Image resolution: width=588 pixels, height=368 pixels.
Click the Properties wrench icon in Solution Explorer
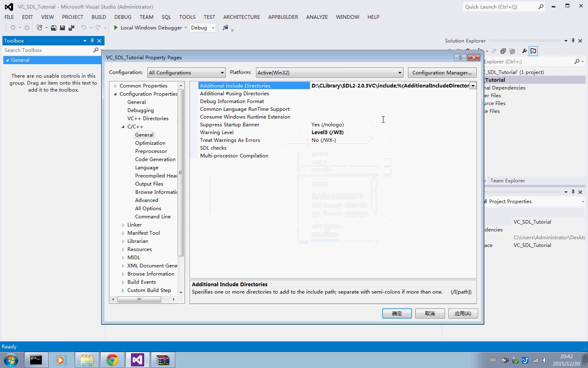tap(524, 51)
